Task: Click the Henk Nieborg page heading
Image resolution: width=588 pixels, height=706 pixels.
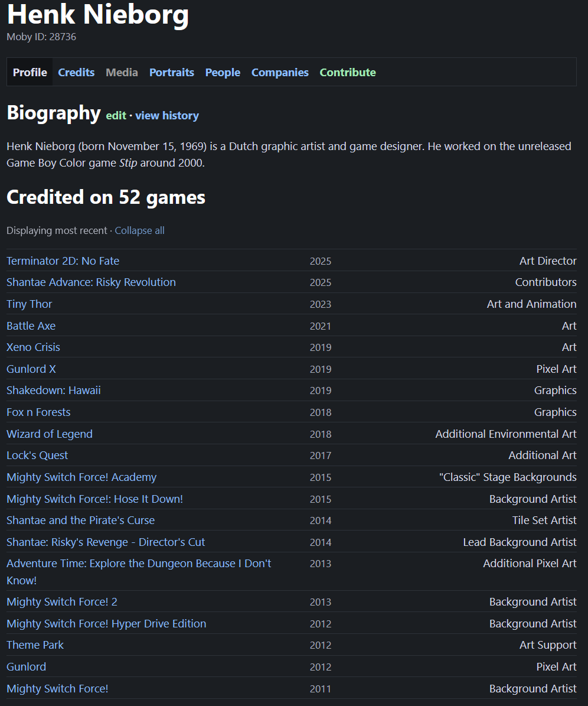Action: pos(98,15)
